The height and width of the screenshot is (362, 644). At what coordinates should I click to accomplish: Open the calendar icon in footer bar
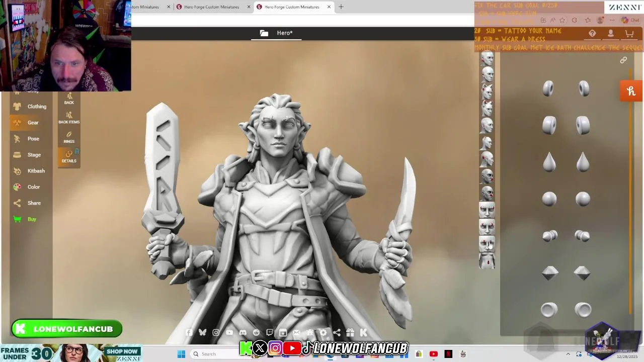click(x=283, y=332)
